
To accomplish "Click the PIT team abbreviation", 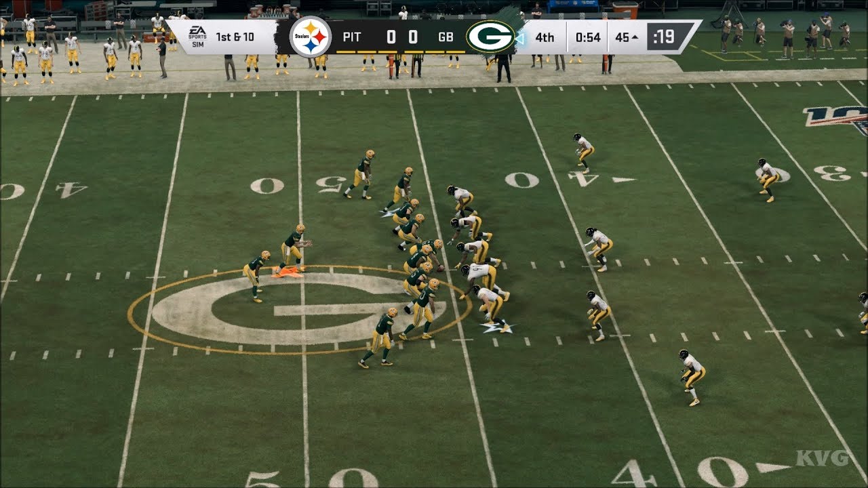I will (352, 37).
